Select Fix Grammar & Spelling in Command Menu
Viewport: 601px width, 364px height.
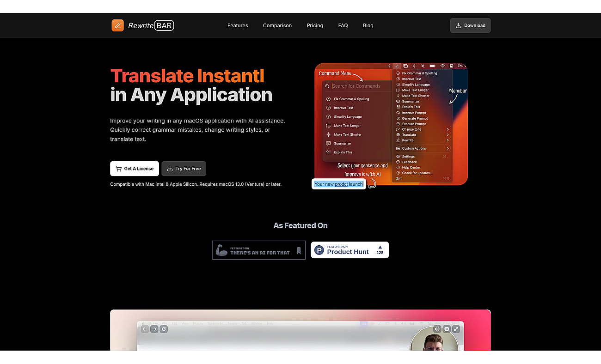pyautogui.click(x=351, y=99)
